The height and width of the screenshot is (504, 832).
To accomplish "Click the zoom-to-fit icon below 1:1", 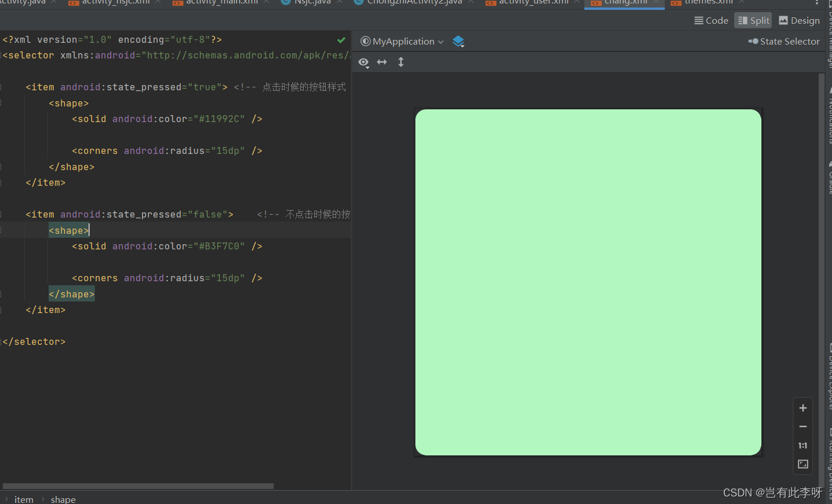I will (x=802, y=464).
